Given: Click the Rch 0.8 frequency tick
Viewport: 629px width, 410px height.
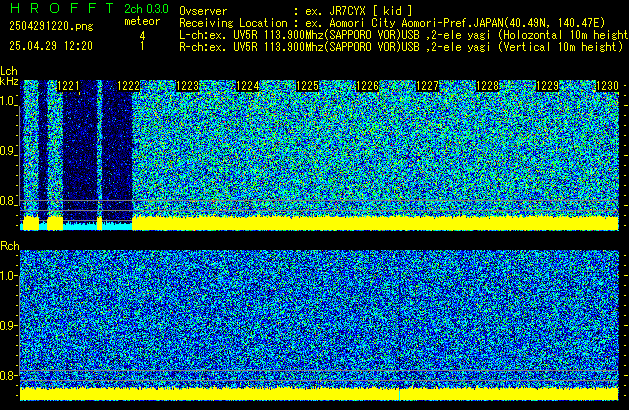Looking at the screenshot, I should pyautogui.click(x=8, y=375).
